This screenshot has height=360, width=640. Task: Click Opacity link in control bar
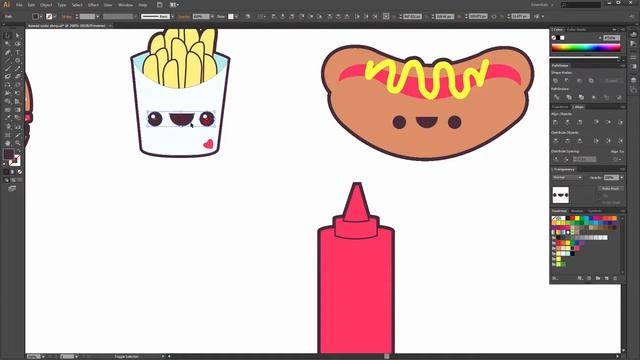(184, 16)
